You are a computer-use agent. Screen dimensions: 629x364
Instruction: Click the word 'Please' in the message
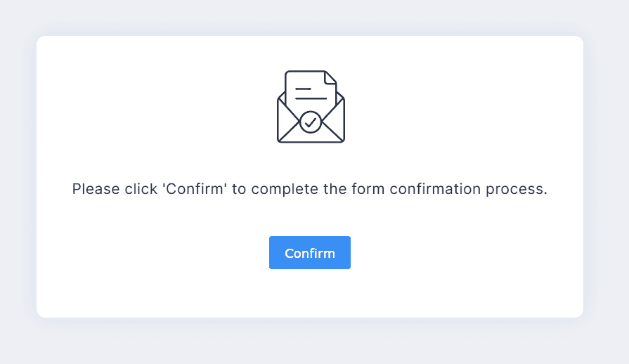point(93,189)
